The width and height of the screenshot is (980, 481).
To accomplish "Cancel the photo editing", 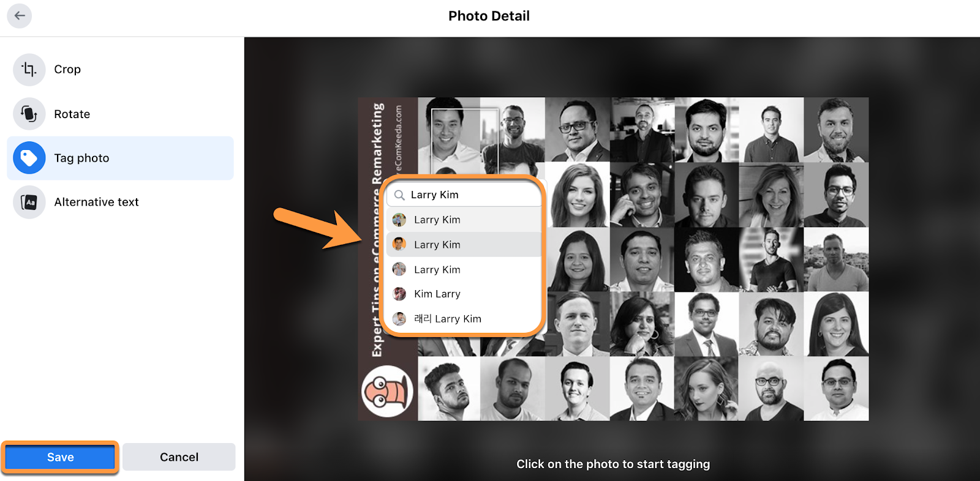I will coord(179,457).
